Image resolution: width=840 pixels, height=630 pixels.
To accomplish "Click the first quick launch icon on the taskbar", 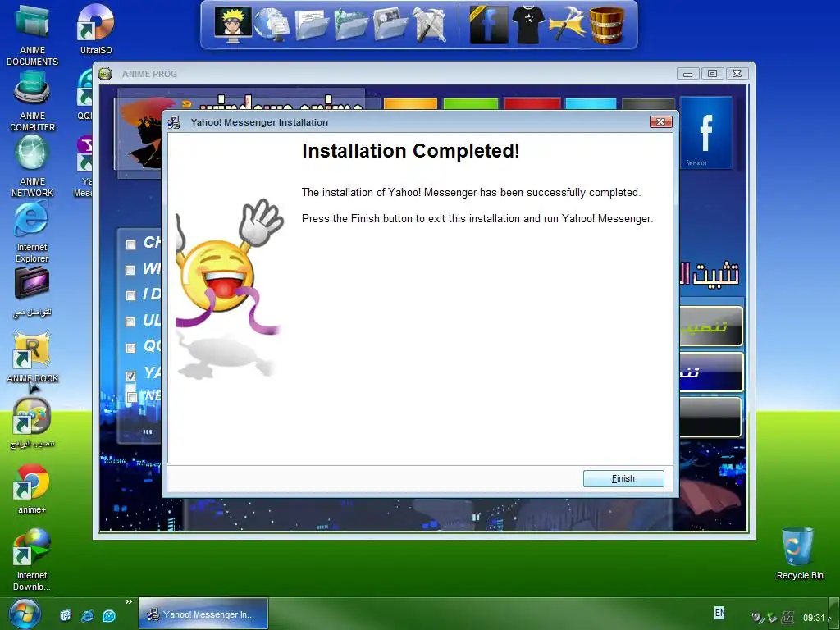I will pos(66,615).
